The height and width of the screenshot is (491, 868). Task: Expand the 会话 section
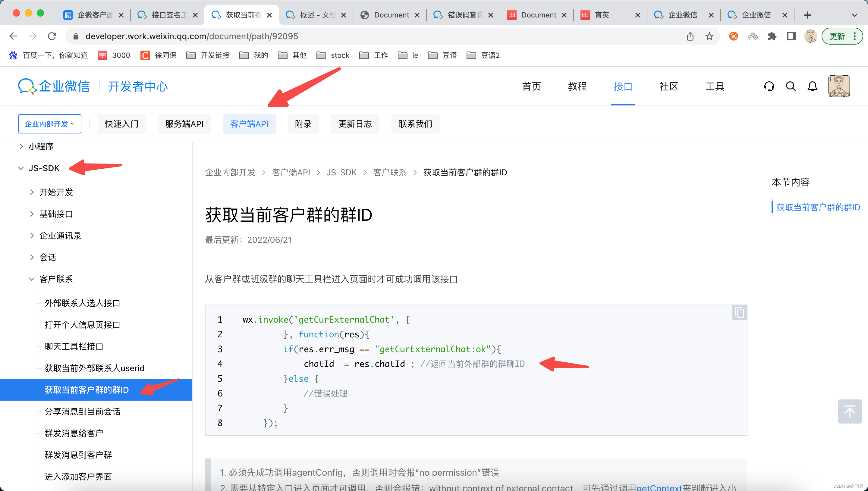point(32,257)
